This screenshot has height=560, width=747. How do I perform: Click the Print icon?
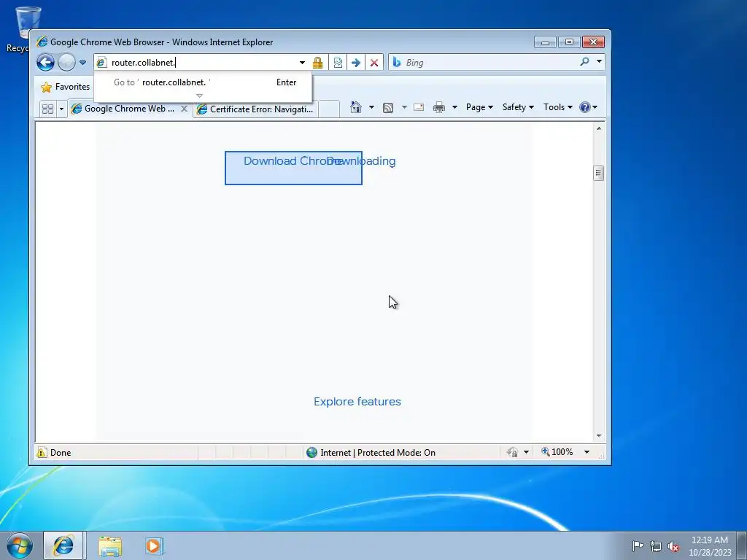click(x=438, y=107)
